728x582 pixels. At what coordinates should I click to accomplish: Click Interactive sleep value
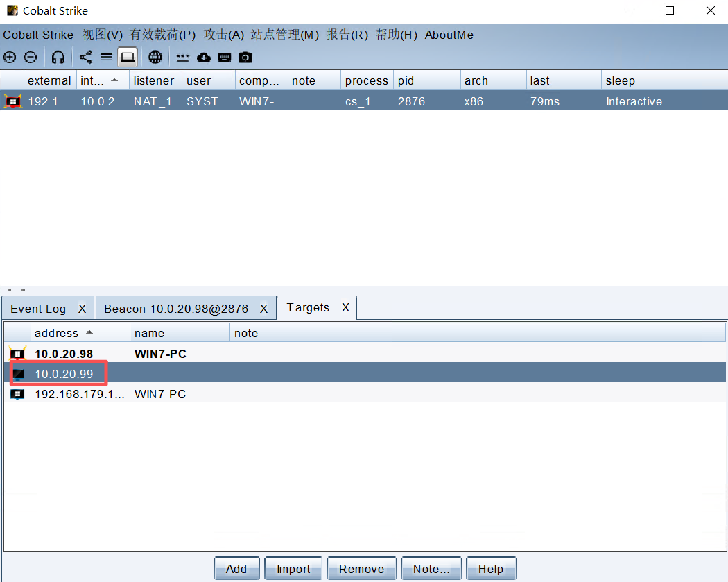coord(634,101)
